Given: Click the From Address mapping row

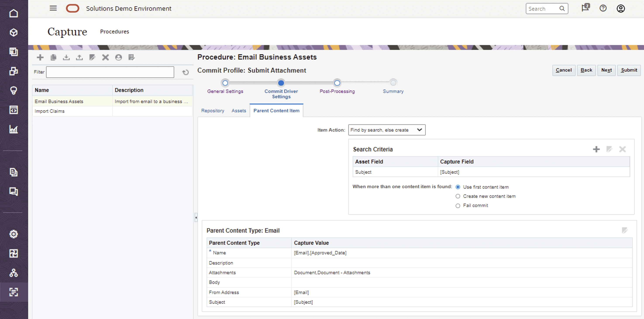Looking at the screenshot, I should (420, 292).
